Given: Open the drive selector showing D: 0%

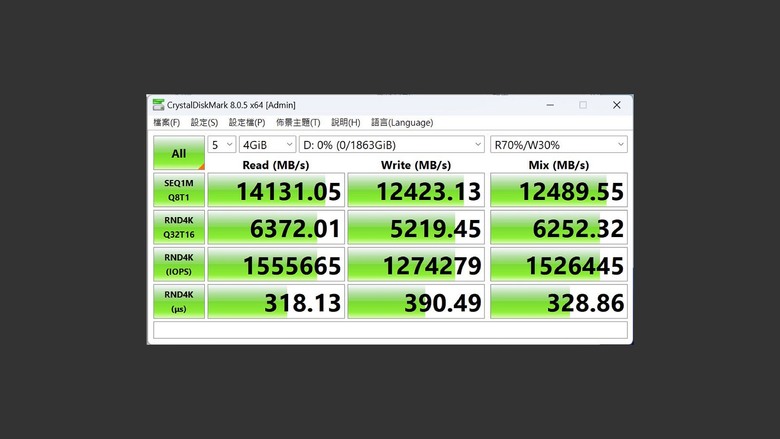Looking at the screenshot, I should click(x=391, y=145).
